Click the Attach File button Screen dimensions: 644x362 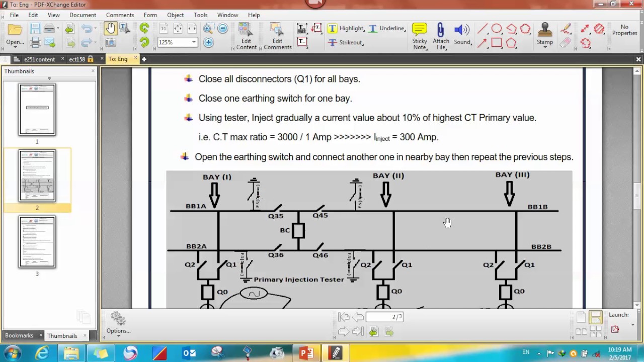[441, 36]
